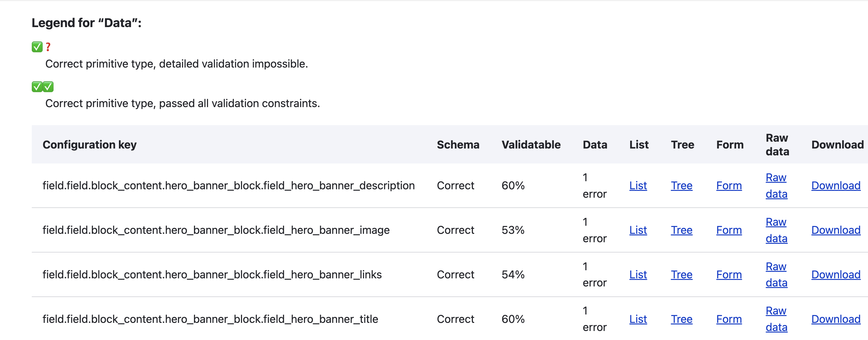Open List link for hero_banner_description row
Screen dimensions: 868x340
click(638, 185)
